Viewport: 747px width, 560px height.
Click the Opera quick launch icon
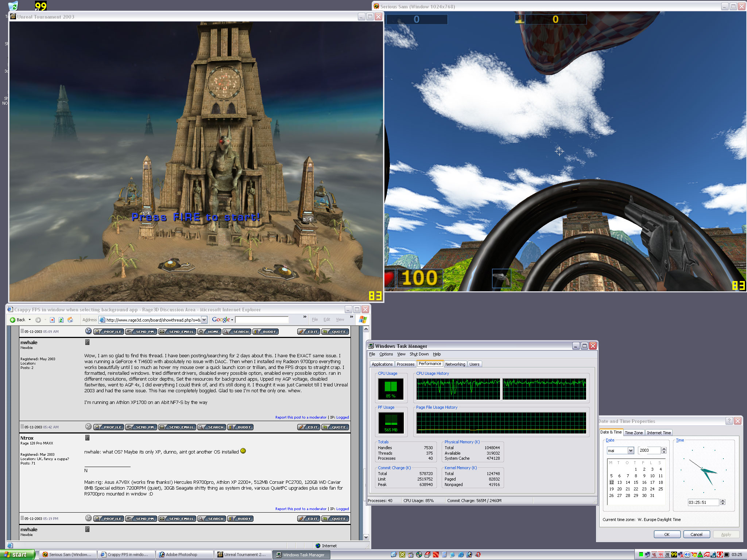tap(477, 555)
